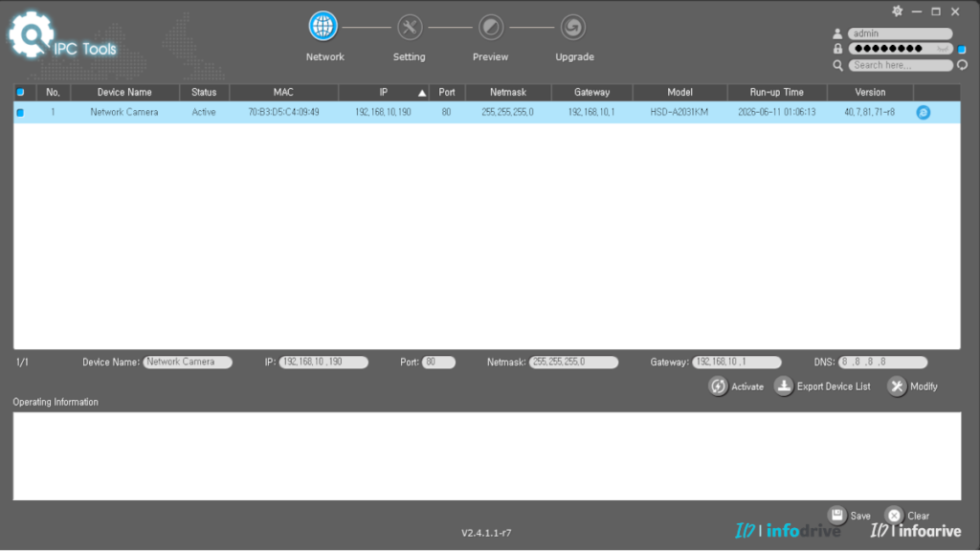Select the Active status cell

[204, 113]
